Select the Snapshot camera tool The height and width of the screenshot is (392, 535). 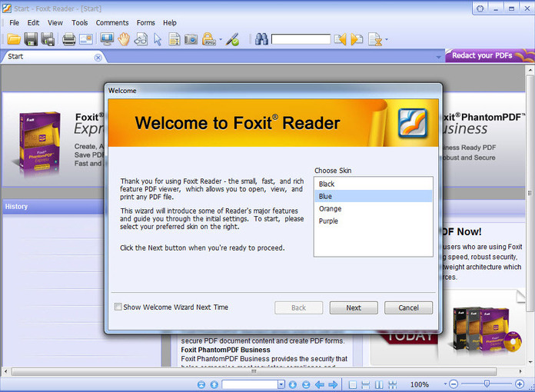(191, 39)
